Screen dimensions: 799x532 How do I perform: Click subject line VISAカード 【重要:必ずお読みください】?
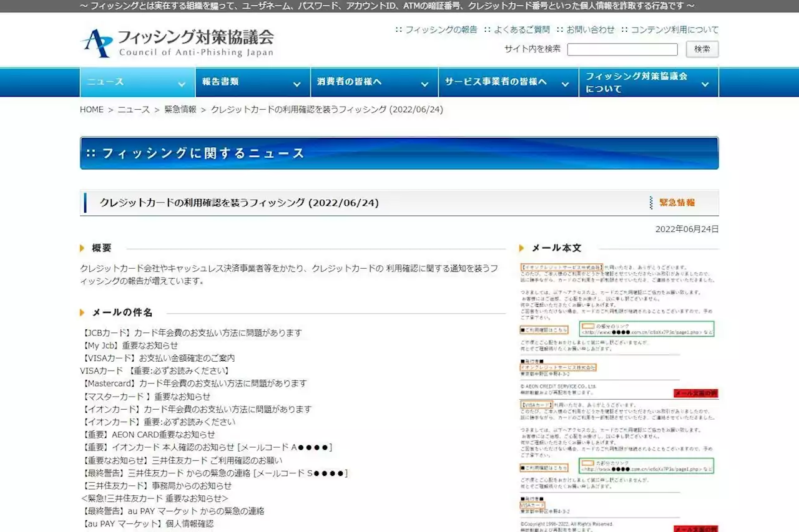155,371
